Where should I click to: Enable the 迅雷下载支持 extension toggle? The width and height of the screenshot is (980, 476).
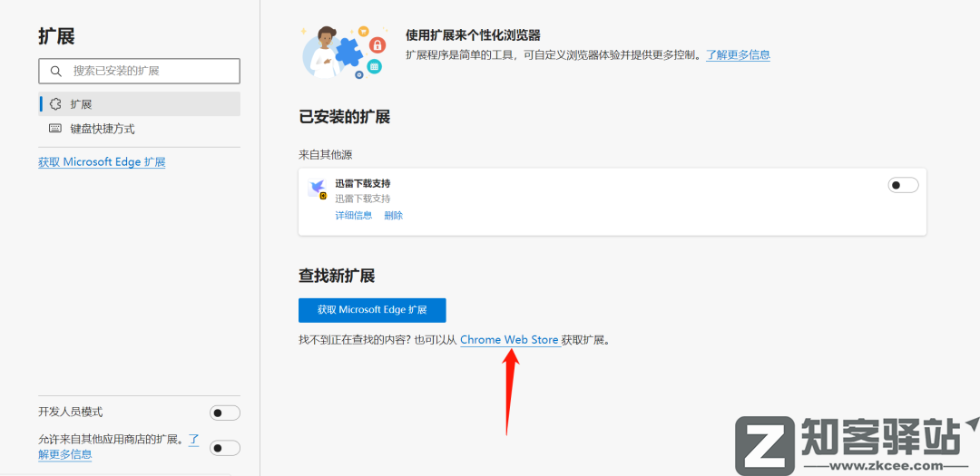point(902,185)
